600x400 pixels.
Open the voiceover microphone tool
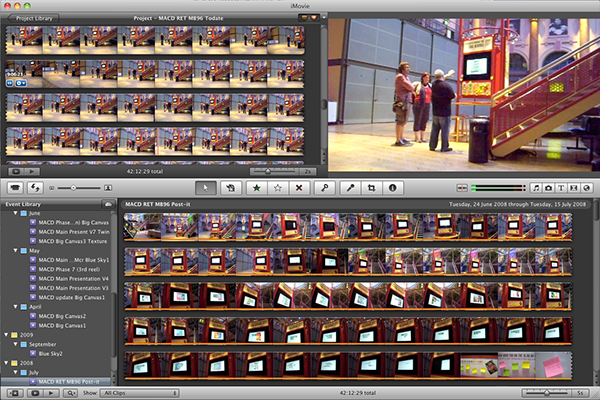tap(350, 188)
